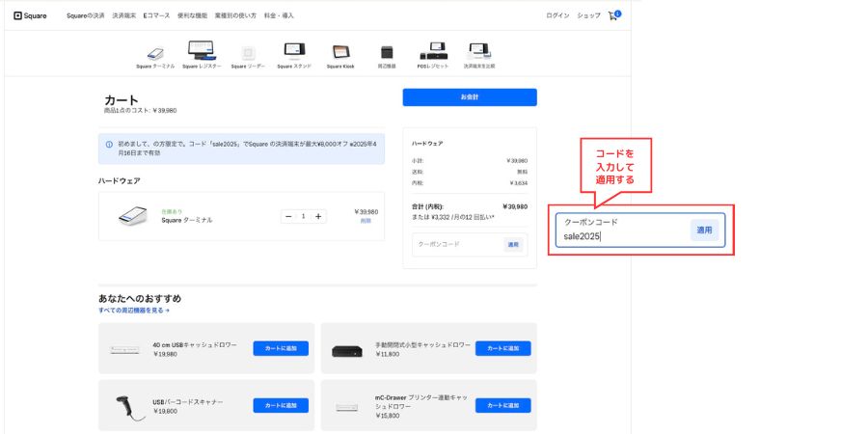Open すべての周辺機器を見る link

click(x=134, y=311)
